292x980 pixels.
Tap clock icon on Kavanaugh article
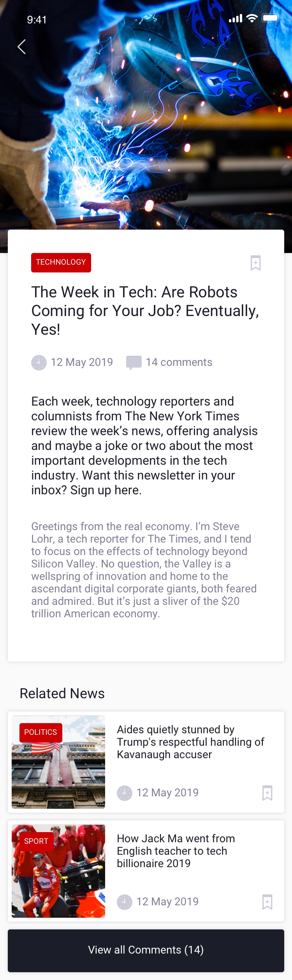coord(125,793)
